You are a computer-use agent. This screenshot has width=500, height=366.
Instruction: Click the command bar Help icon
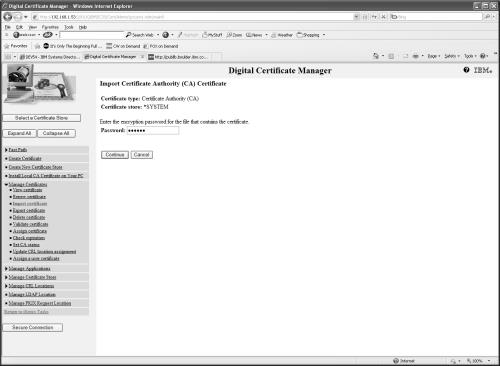482,56
